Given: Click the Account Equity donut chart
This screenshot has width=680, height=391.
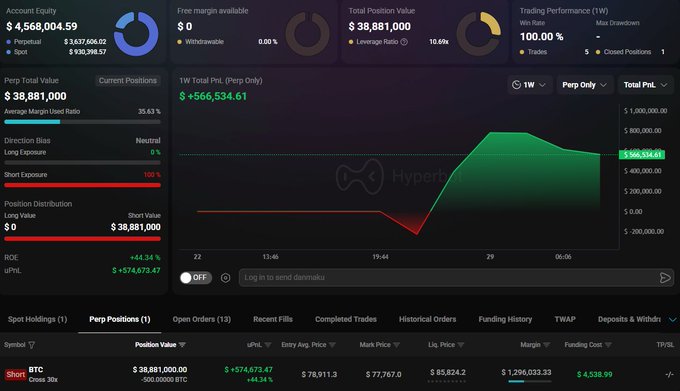Looking at the screenshot, I should coord(136,34).
